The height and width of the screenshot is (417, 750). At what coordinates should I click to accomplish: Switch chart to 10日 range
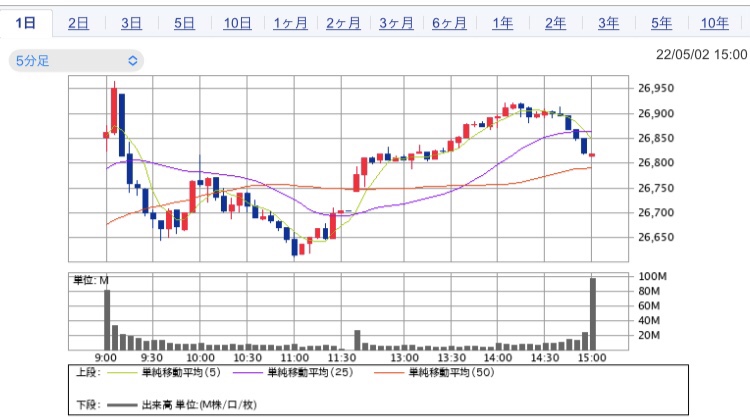pyautogui.click(x=237, y=23)
